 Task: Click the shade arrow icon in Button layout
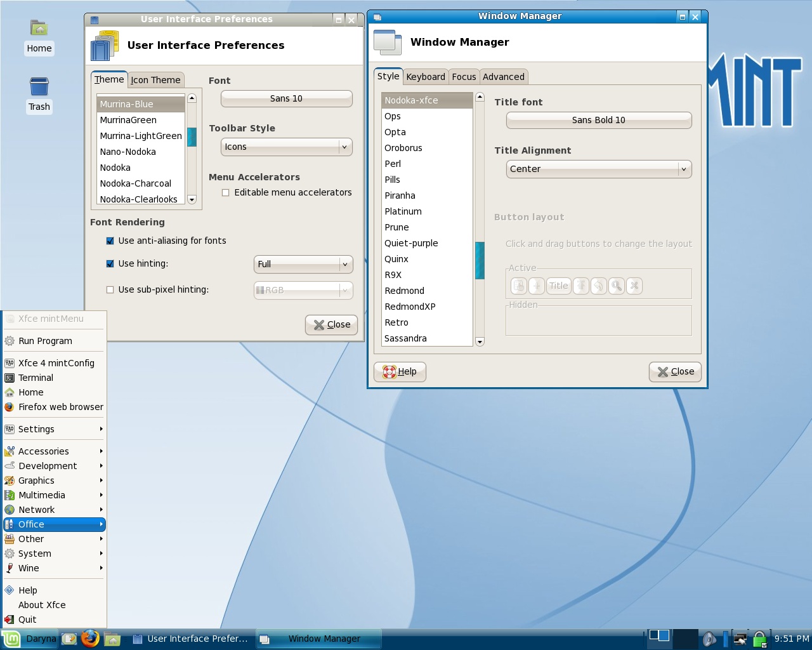581,286
